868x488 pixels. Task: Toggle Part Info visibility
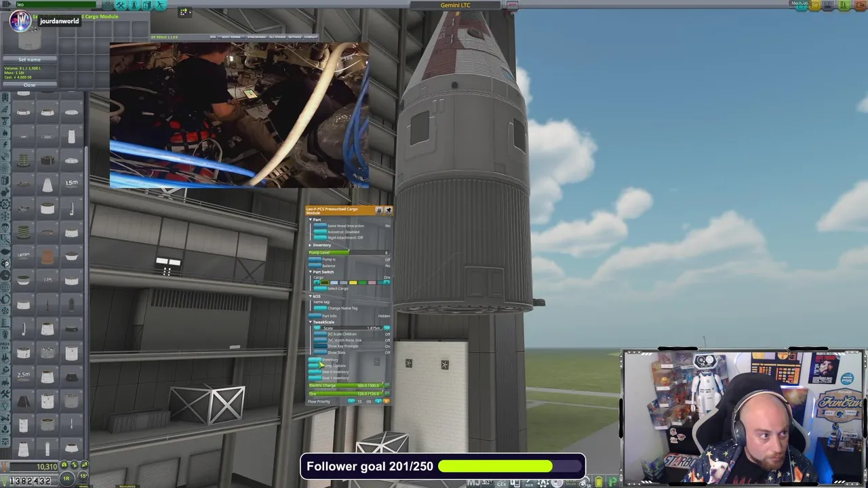(x=315, y=316)
